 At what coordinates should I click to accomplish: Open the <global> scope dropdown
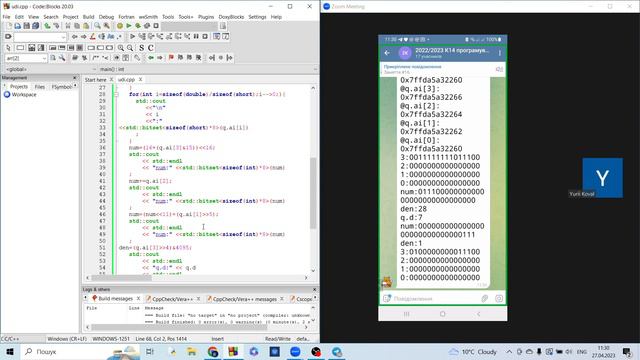(94, 69)
